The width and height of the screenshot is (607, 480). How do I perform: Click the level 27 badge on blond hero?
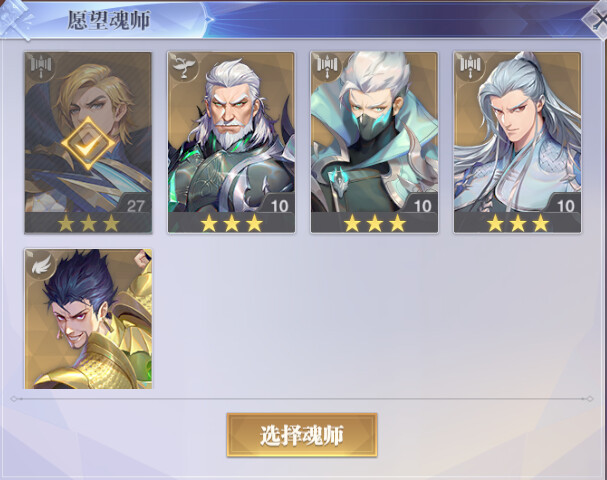click(x=135, y=206)
